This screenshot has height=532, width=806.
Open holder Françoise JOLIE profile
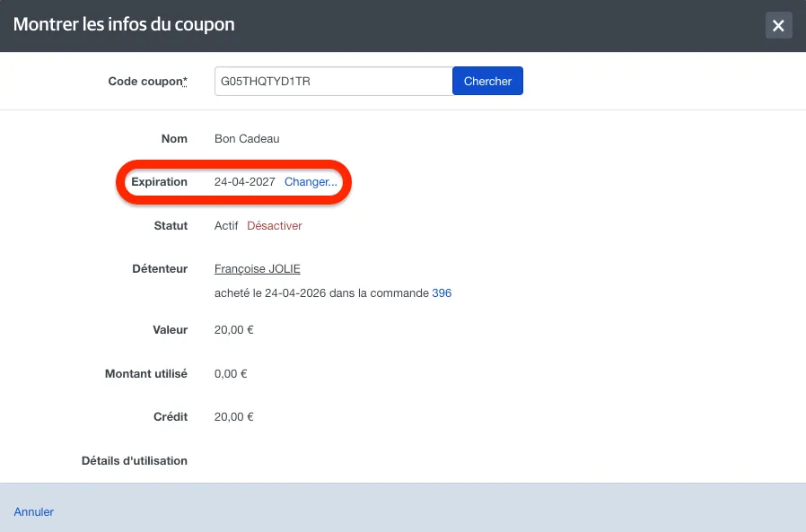click(x=257, y=269)
